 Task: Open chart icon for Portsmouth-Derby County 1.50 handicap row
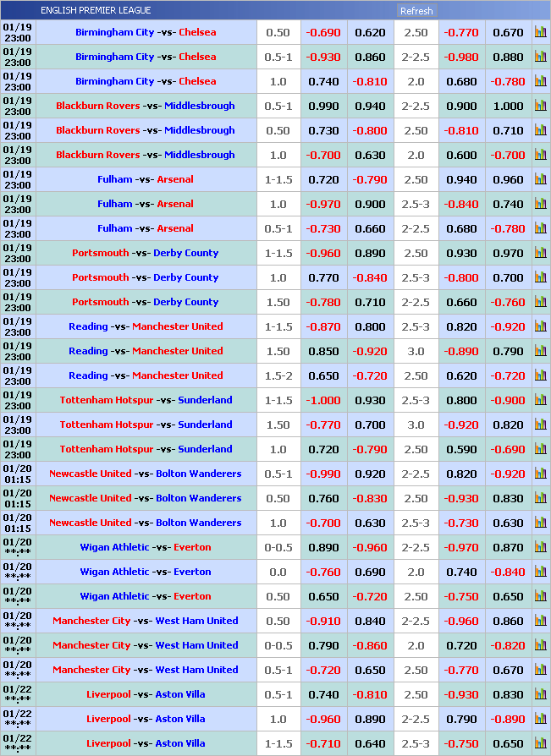(540, 303)
